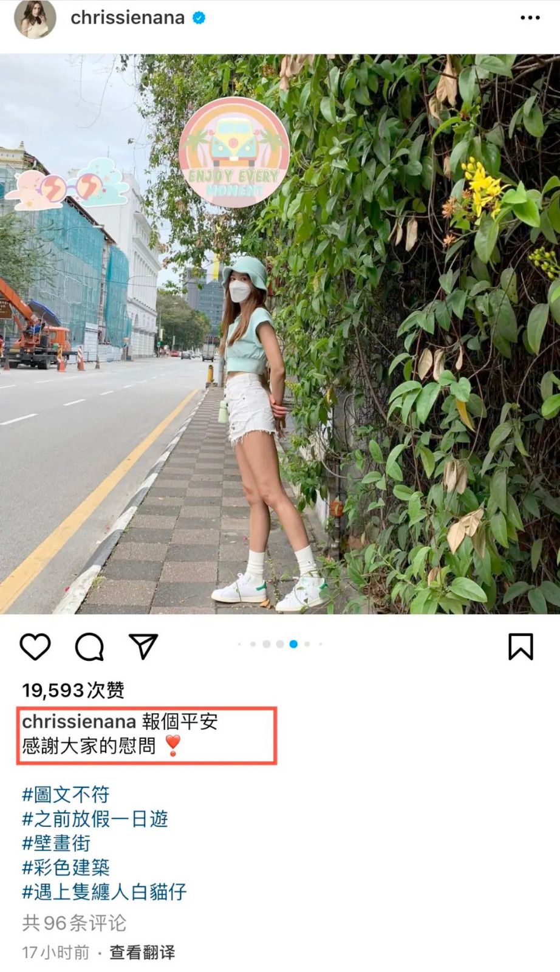This screenshot has height=972, width=560.
Task: Tap the cloud sunglasses sticker on photo
Action: (67, 185)
